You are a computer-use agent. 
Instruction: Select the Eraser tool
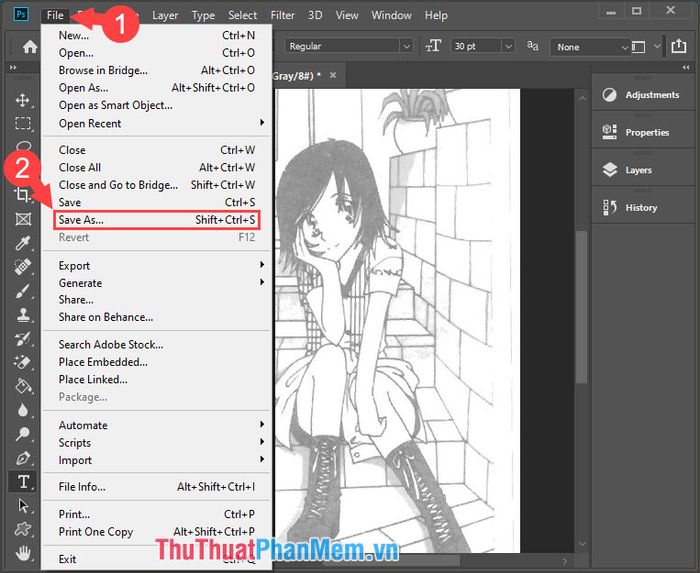(23, 362)
